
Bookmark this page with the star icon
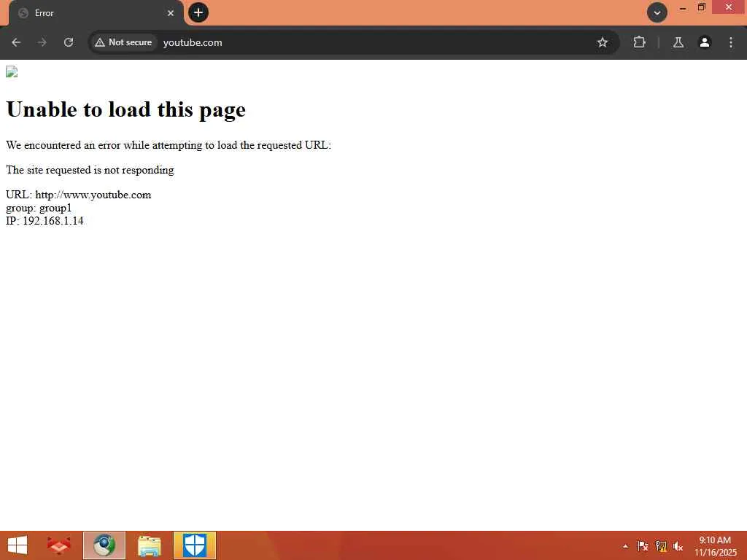pyautogui.click(x=602, y=42)
